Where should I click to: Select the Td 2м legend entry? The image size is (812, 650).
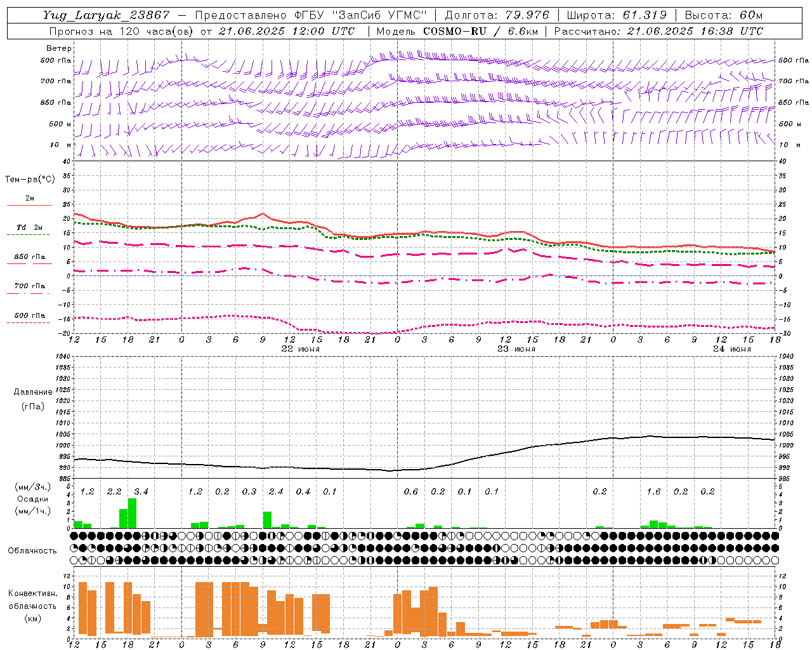29,227
